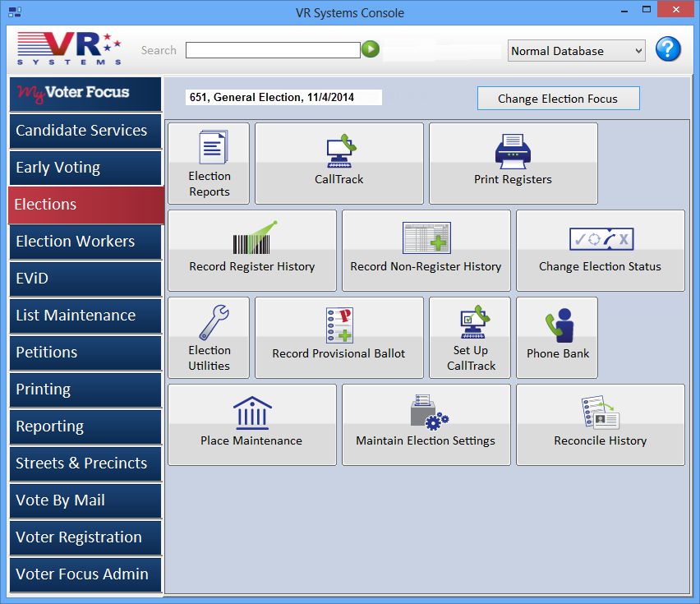The width and height of the screenshot is (700, 604).
Task: Switch to List Maintenance section
Action: (x=85, y=316)
